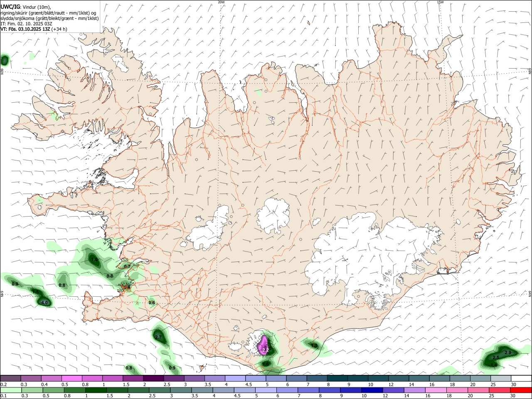Click the 'IT: Fim. 02. 10. 2025 03Z' line
Viewport: 532px width, 399px height.
26,24
